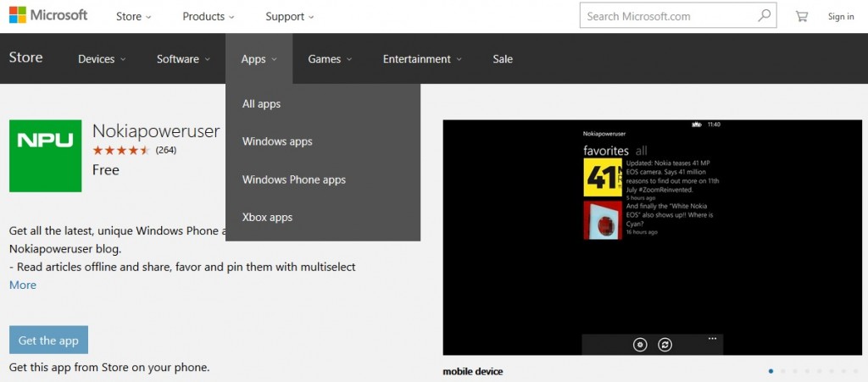Click the favorites heading in screenshot
Viewport: 868px width, 382px height.
pyautogui.click(x=606, y=151)
